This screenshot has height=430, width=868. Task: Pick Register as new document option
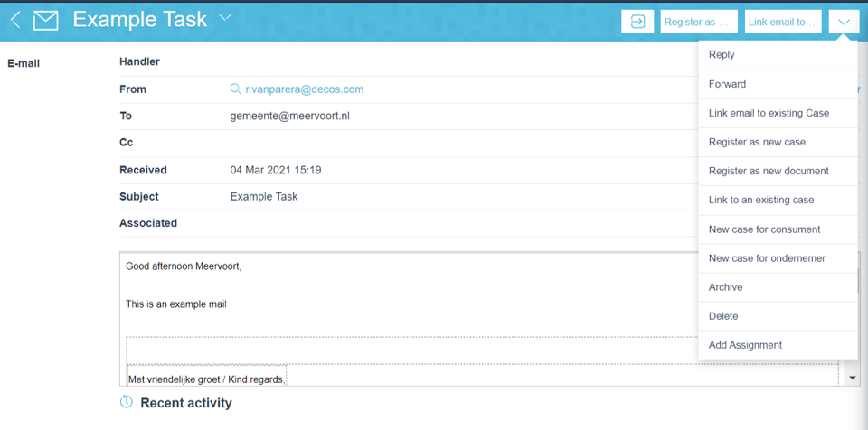point(769,171)
